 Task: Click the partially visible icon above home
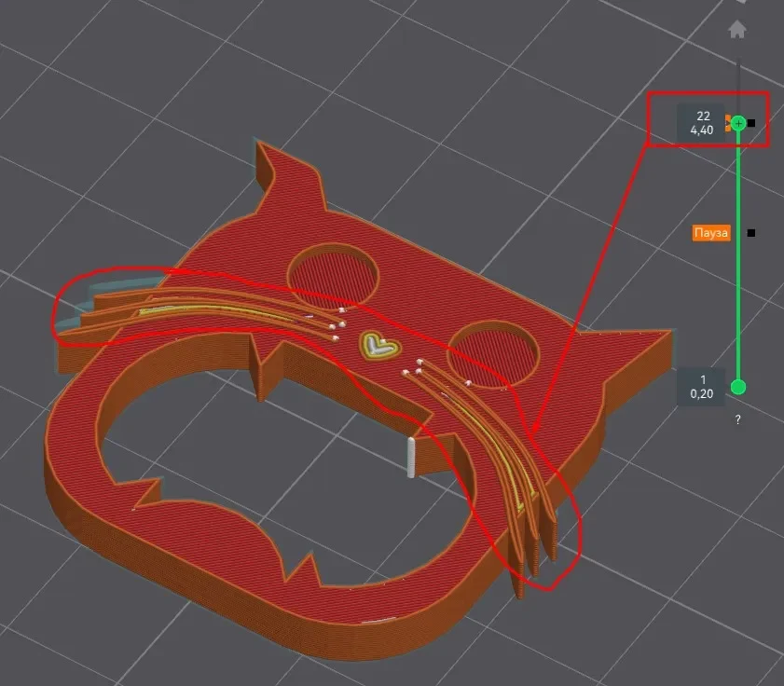coord(740,2)
